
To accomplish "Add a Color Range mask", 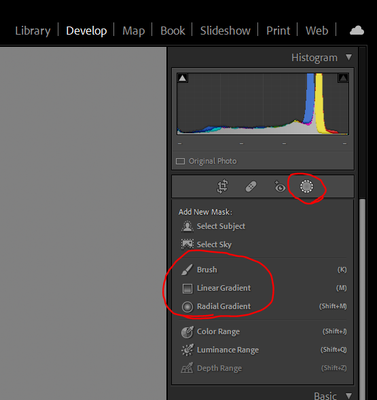I will pyautogui.click(x=210, y=332).
